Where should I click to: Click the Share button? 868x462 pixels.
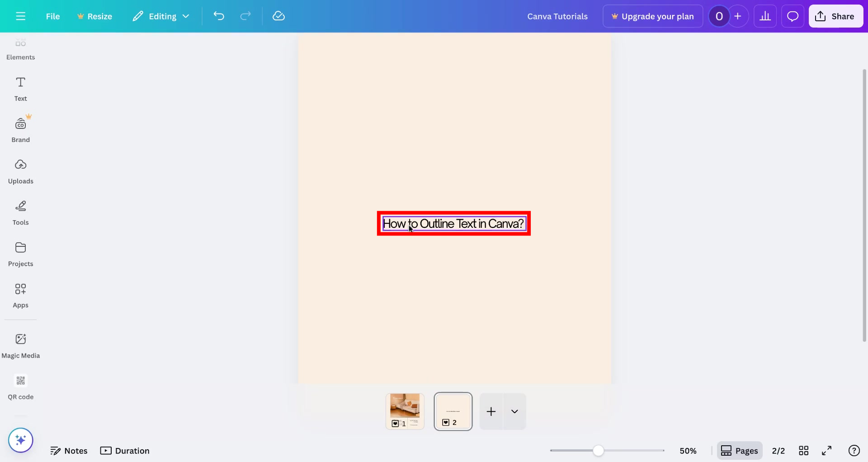point(835,16)
